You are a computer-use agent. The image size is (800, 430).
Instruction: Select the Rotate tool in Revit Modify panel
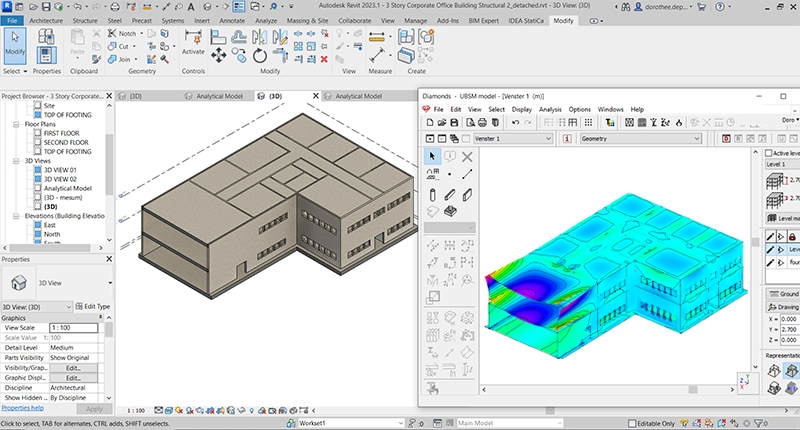tap(260, 56)
